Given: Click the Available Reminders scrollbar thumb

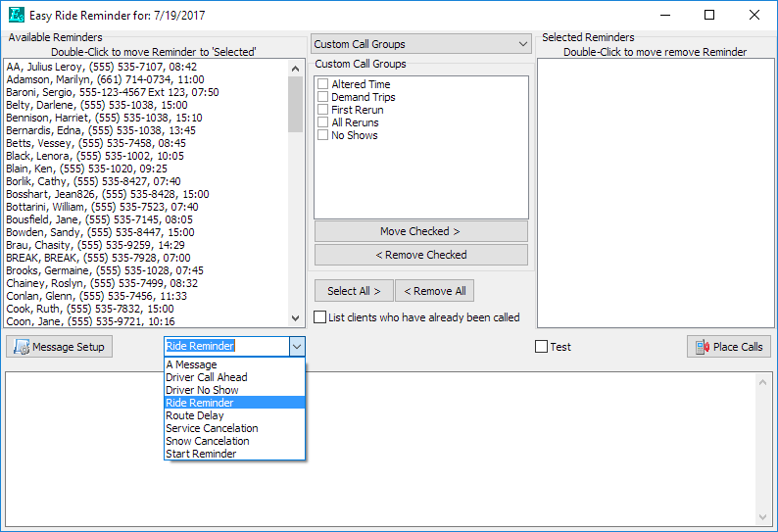Looking at the screenshot, I should pos(296,104).
